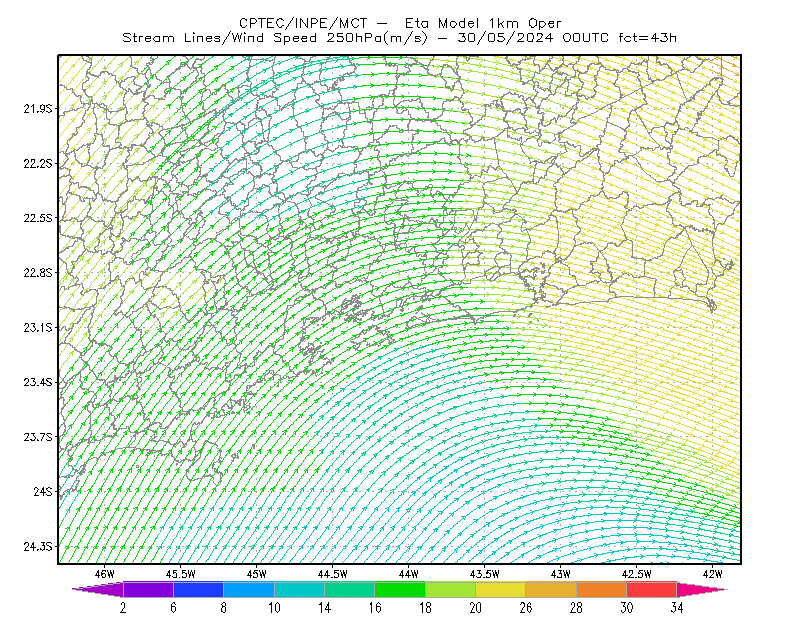Screen dimensions: 800x618
Task: Click the light blue 8–10 m/s legend swatch
Action: click(249, 589)
